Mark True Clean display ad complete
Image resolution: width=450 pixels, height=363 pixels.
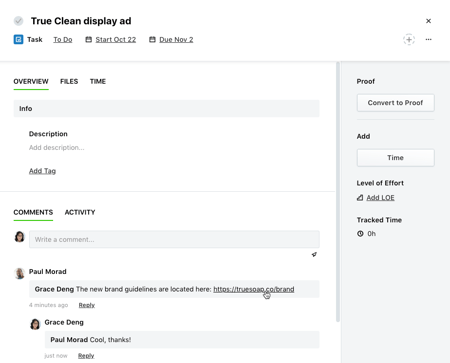coord(18,21)
